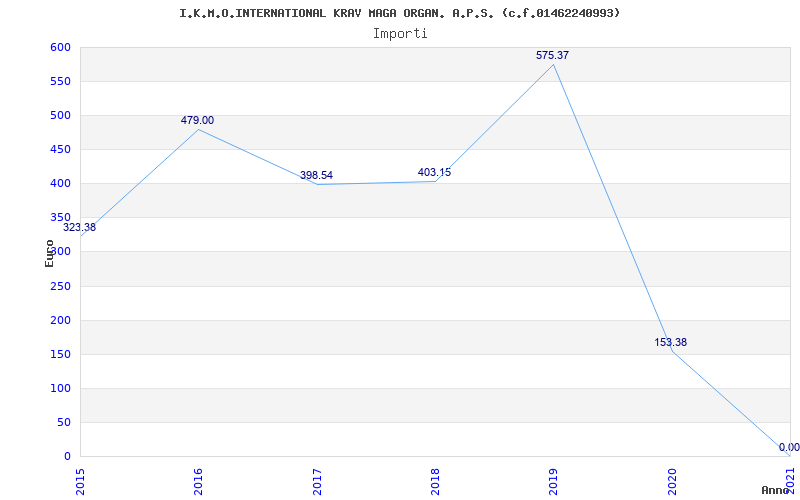This screenshot has height=500, width=800.
Task: Click the Euro y-axis title
Action: (x=49, y=254)
